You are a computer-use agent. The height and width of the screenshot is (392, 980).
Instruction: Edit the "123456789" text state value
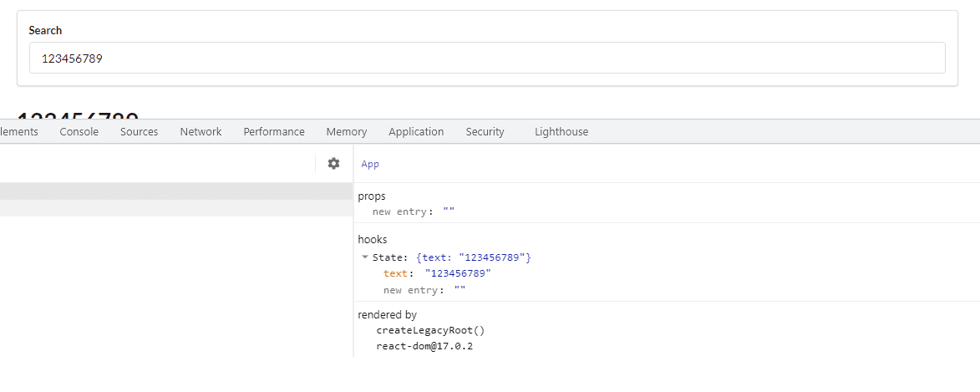(458, 273)
